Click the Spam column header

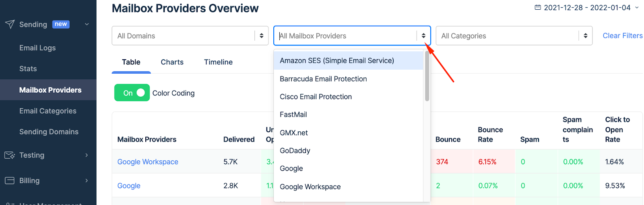[x=530, y=139]
